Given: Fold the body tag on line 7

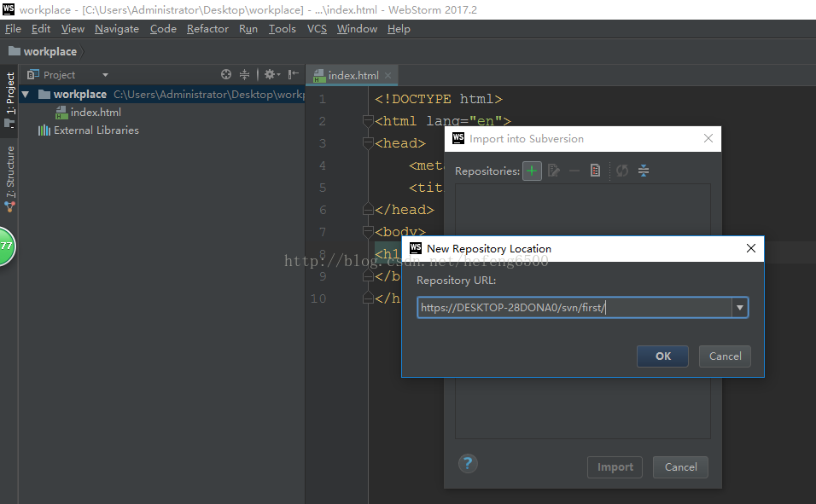Looking at the screenshot, I should (x=368, y=231).
